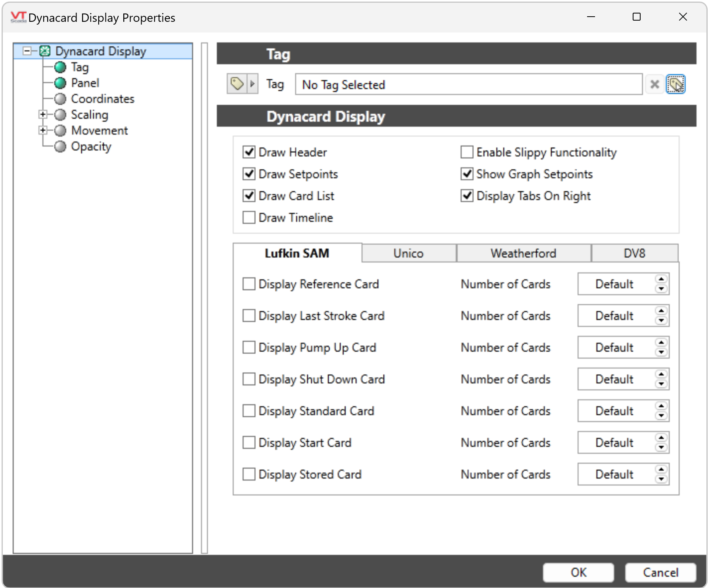Expand the Movement tree node
This screenshot has width=708, height=588.
(x=43, y=130)
